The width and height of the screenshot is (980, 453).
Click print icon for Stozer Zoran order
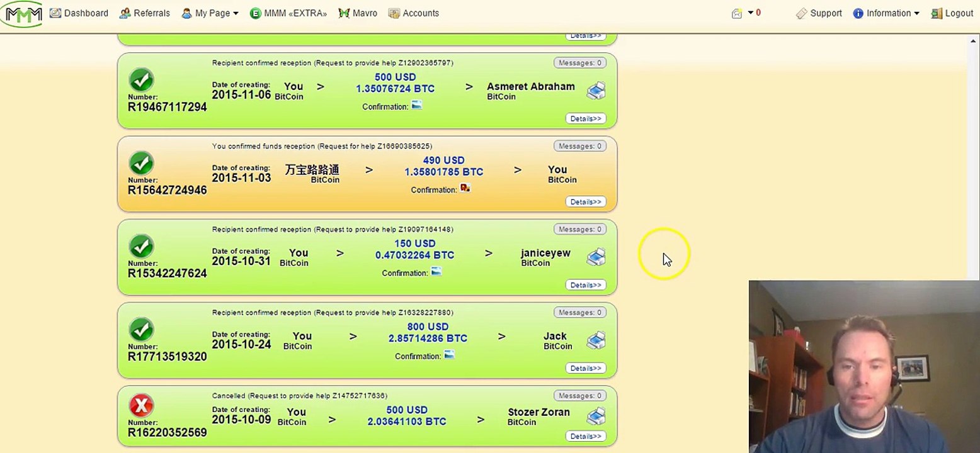point(596,416)
